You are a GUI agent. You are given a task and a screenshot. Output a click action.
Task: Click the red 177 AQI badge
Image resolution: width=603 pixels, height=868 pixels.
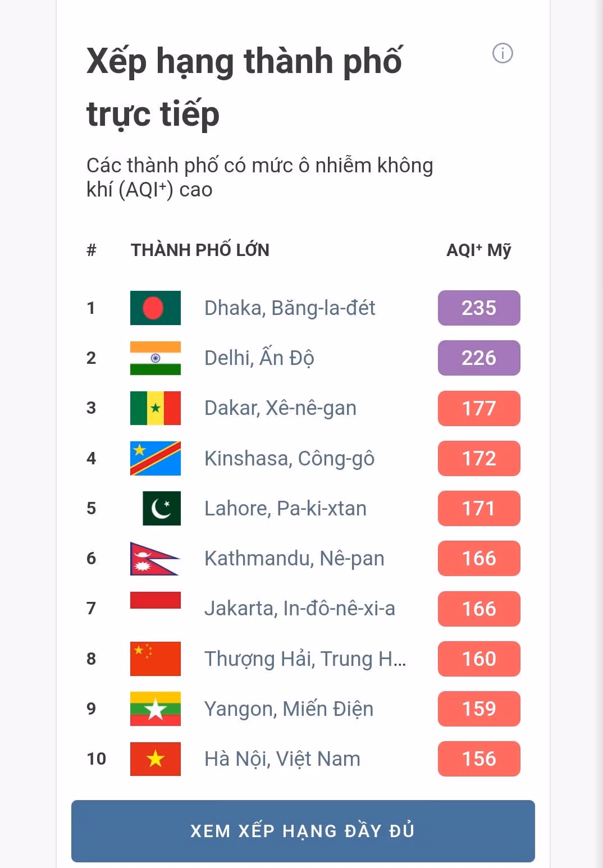(479, 408)
